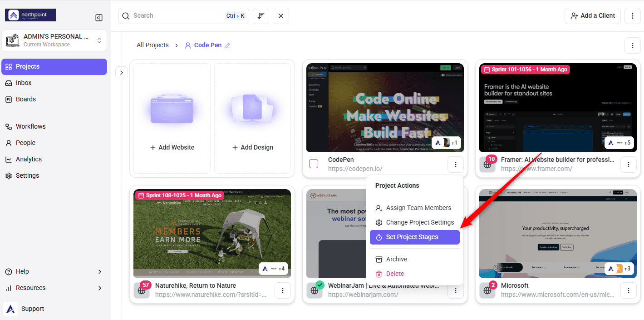Choose Archive in Project Actions menu
Screen dimensions: 644x320
coord(415,259)
